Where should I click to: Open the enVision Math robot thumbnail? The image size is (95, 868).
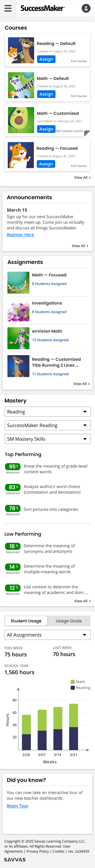pos(18,338)
